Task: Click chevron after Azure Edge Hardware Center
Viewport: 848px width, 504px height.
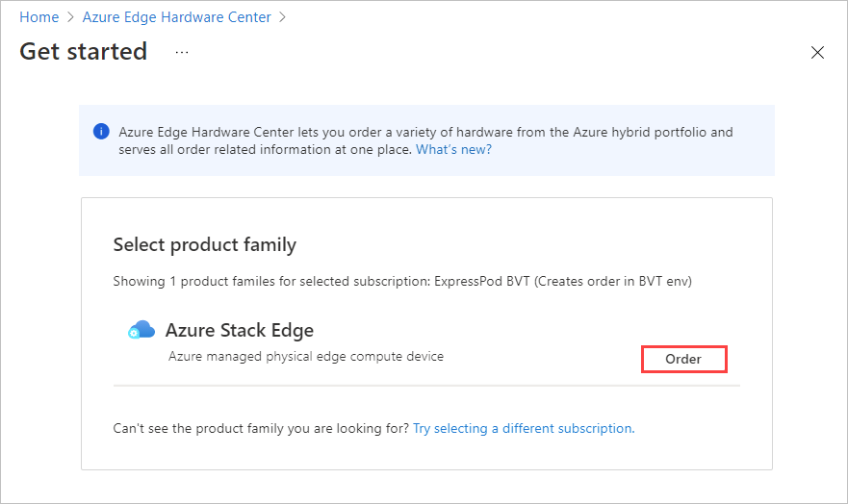Action: coord(282,17)
